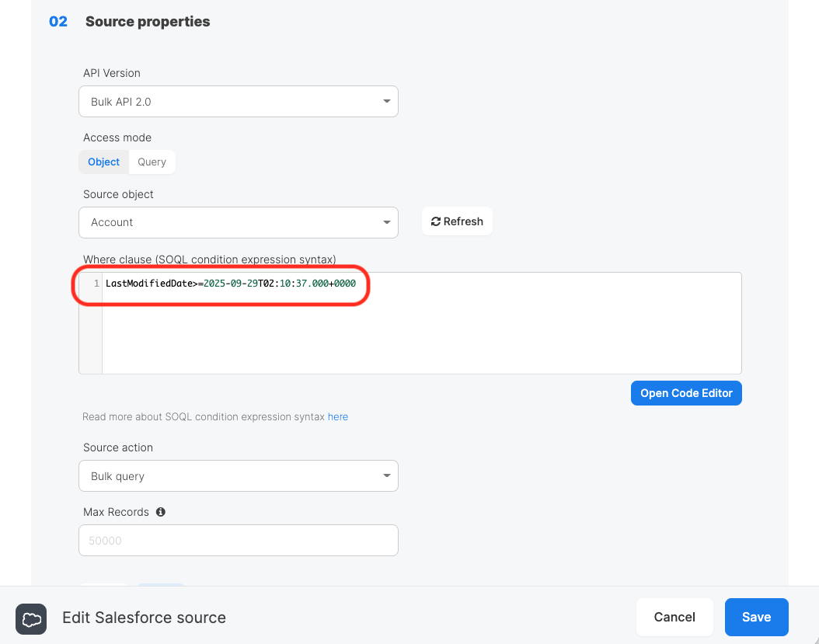Click the chat bubble icon in the footer
819x644 pixels.
point(31,619)
